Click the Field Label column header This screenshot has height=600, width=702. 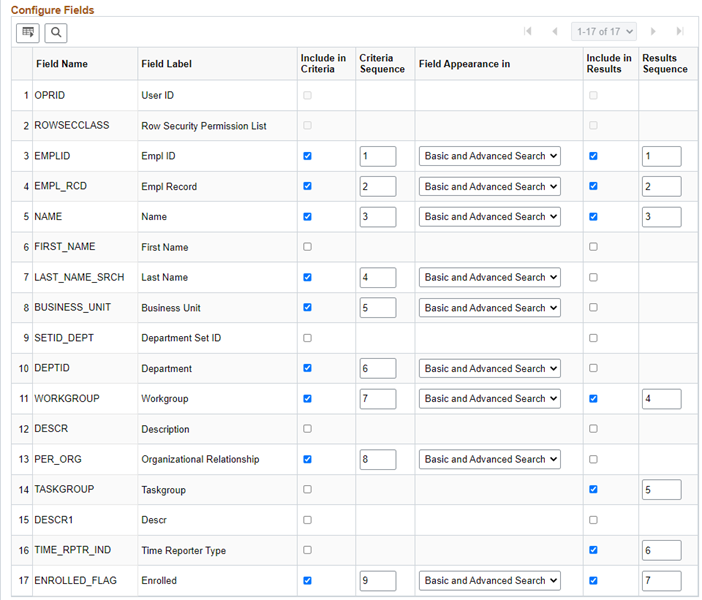[x=167, y=64]
